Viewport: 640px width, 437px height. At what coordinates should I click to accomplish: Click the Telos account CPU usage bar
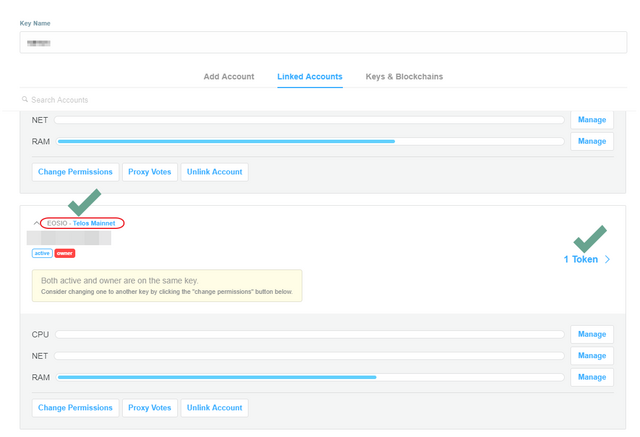(310, 335)
